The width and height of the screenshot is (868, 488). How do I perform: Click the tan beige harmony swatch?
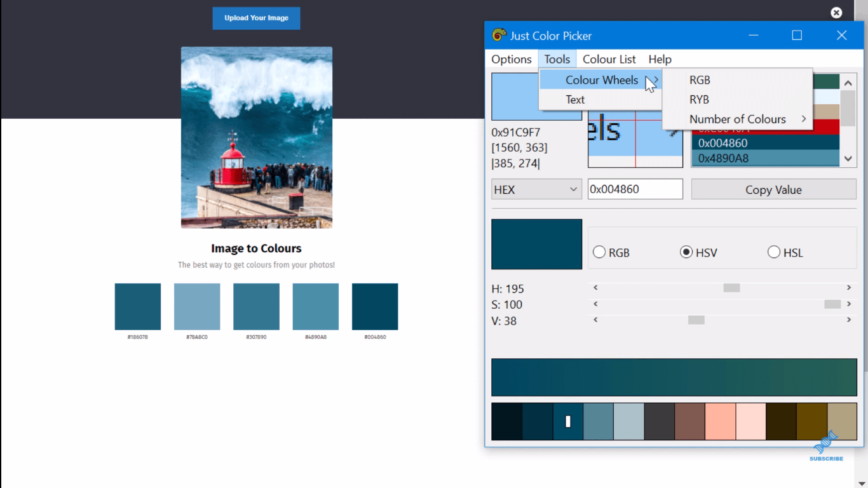tap(842, 421)
